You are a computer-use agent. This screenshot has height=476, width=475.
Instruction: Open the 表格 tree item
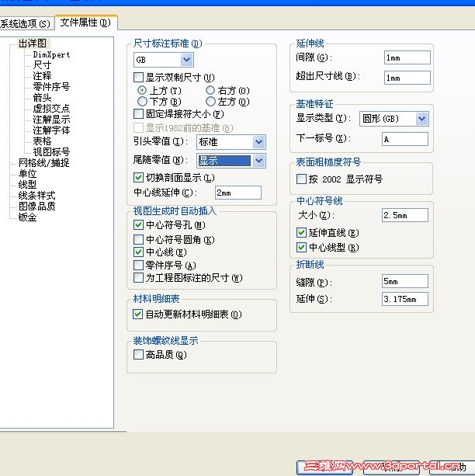pyautogui.click(x=42, y=141)
